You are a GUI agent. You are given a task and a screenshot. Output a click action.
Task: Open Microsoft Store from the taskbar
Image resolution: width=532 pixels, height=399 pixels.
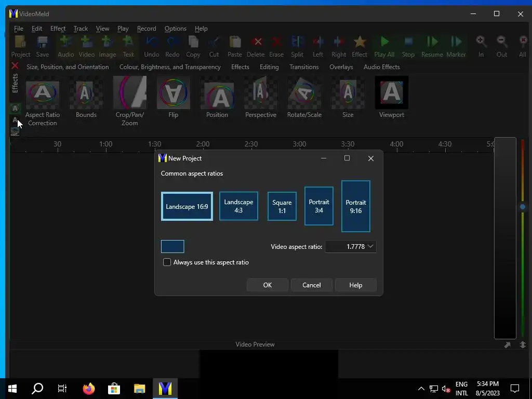(x=114, y=389)
